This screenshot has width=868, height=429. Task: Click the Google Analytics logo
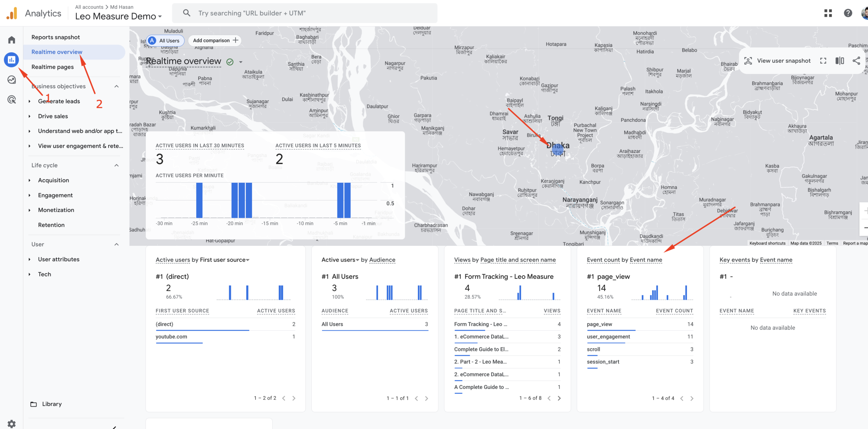(12, 13)
